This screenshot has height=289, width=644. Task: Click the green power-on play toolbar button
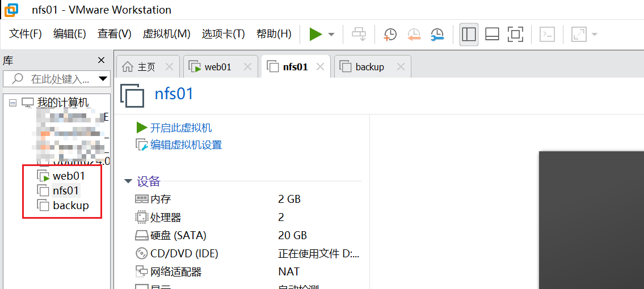click(x=316, y=35)
